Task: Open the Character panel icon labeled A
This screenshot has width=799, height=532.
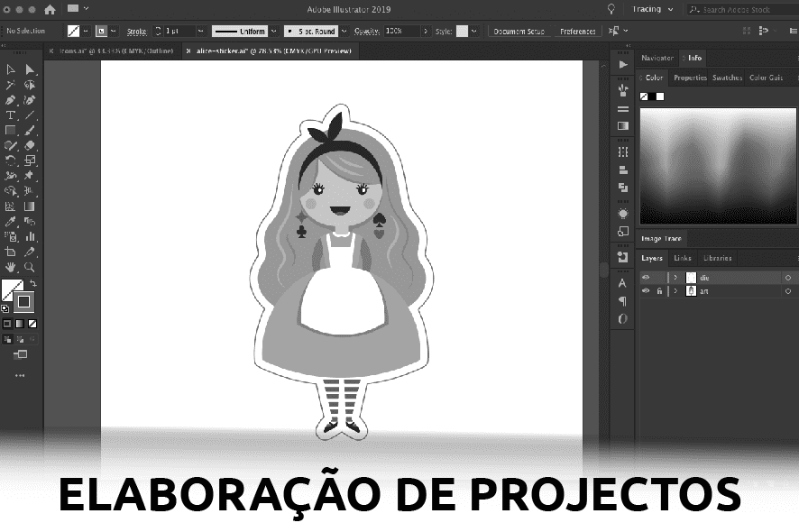Action: click(622, 283)
